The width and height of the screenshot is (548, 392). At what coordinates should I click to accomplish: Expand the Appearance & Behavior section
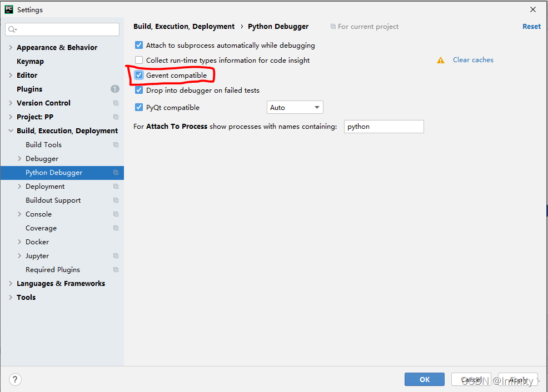point(11,47)
